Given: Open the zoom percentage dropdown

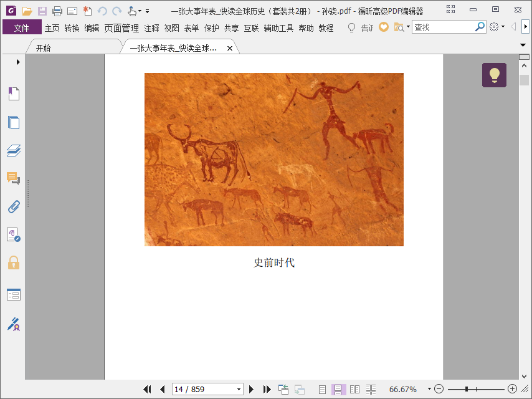Looking at the screenshot, I should point(429,389).
